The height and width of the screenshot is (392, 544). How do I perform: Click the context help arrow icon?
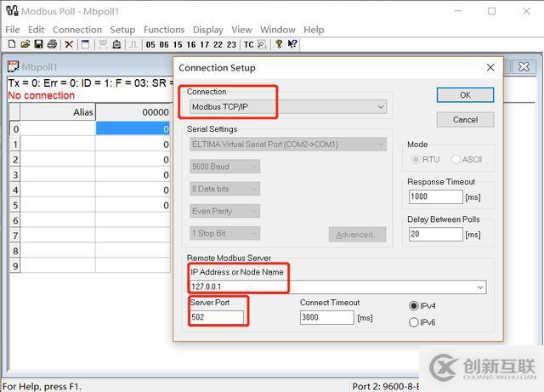coord(292,44)
